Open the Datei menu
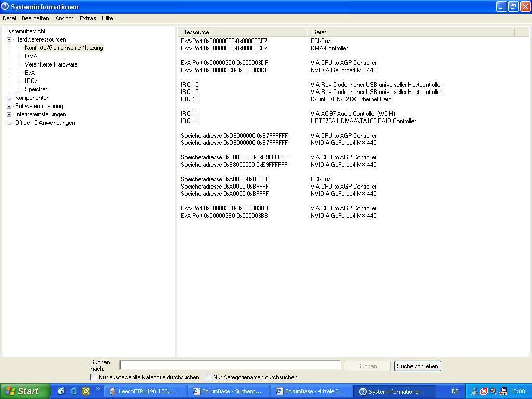532x399 pixels. (9, 18)
